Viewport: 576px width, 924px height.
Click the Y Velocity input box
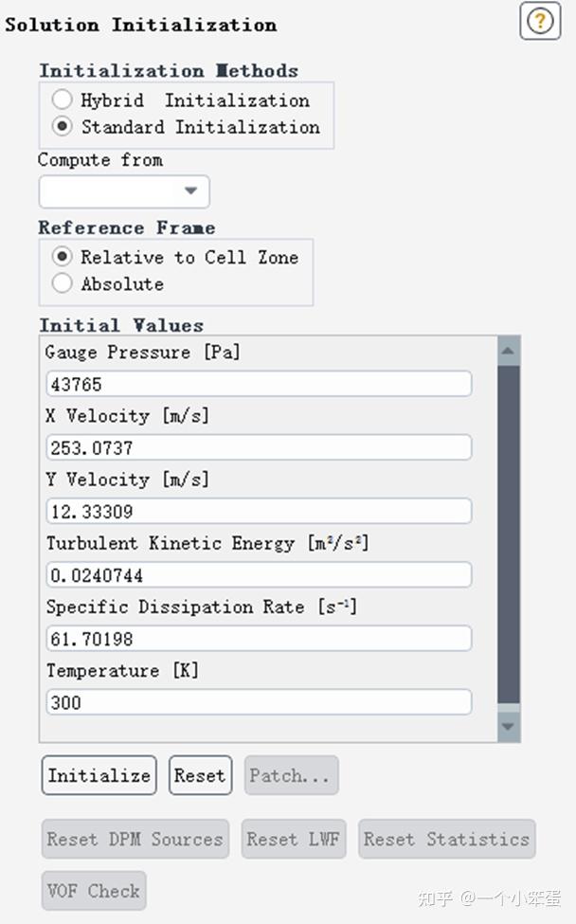pyautogui.click(x=258, y=511)
